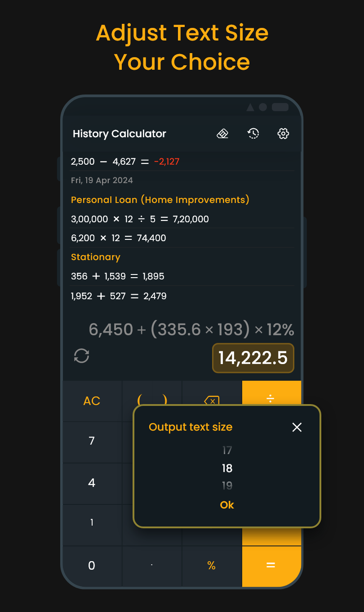The width and height of the screenshot is (364, 612).
Task: Open the history clock icon
Action: tap(253, 134)
